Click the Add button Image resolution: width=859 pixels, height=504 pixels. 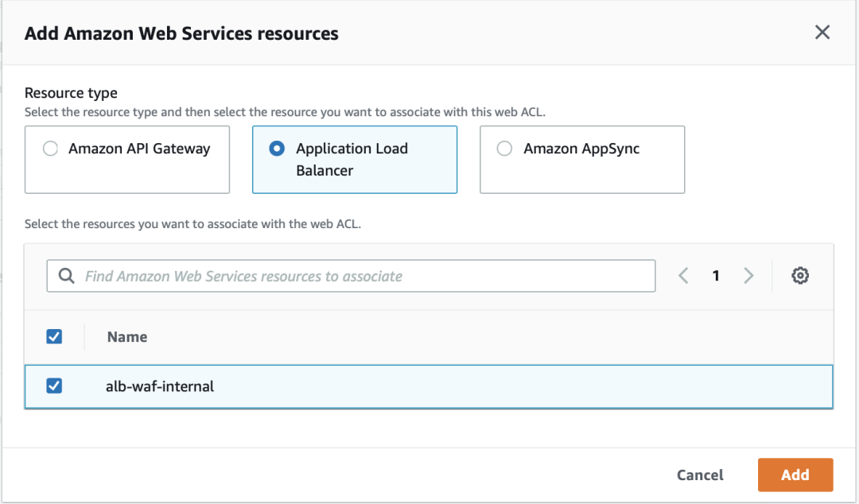coord(795,475)
